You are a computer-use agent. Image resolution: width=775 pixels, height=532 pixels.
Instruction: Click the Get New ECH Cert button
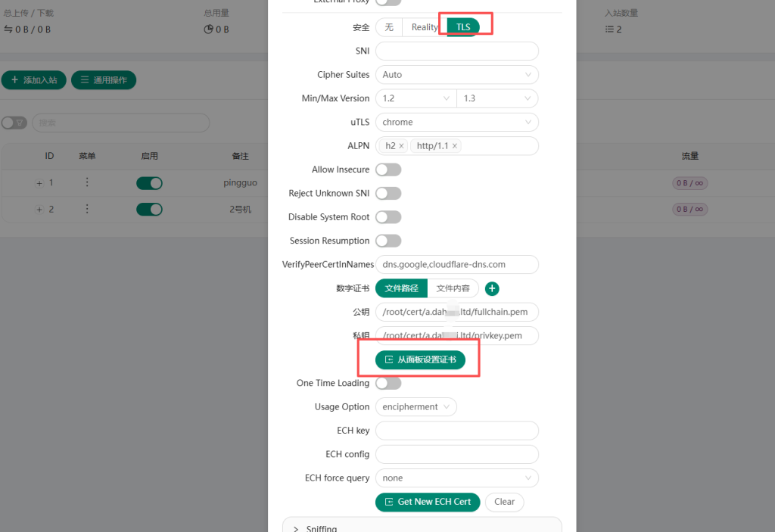point(428,502)
